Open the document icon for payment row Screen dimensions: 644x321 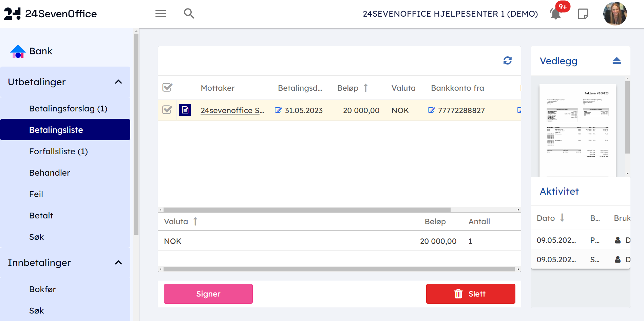(185, 110)
